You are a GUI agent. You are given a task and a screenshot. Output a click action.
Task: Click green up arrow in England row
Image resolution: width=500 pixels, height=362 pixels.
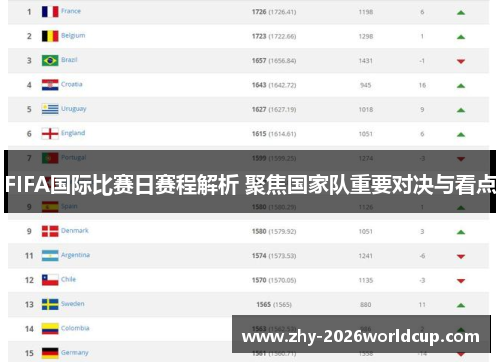tap(461, 135)
